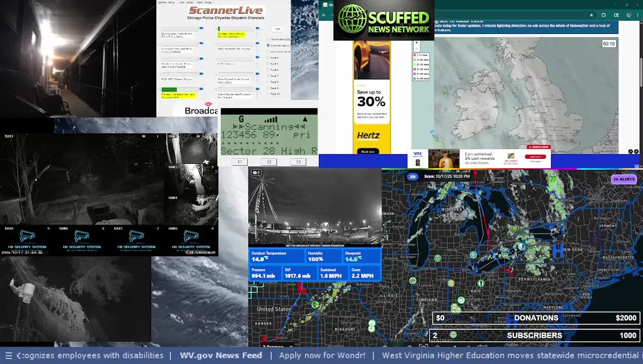Click the first HD Security System camera tile
The width and height of the screenshot is (643, 364).
[27, 240]
